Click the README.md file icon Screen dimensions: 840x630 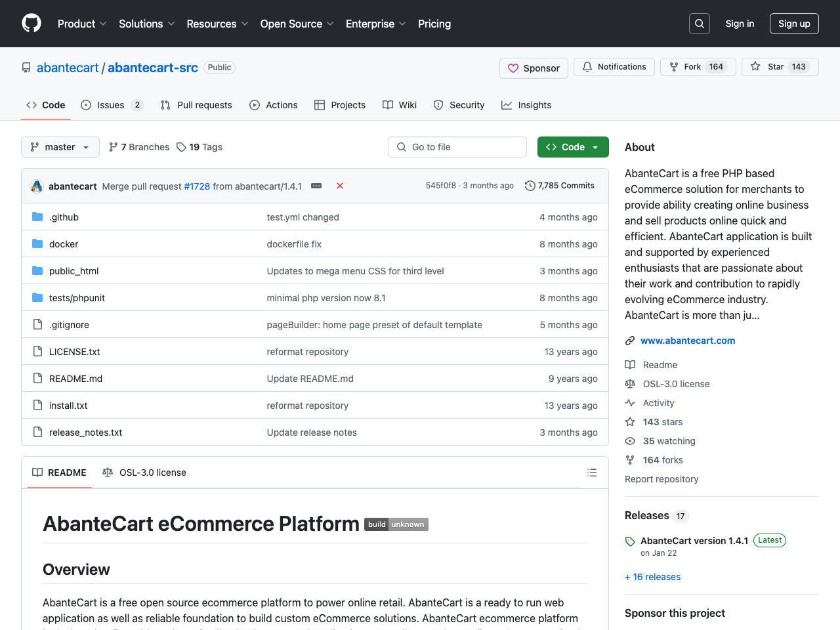tap(37, 379)
